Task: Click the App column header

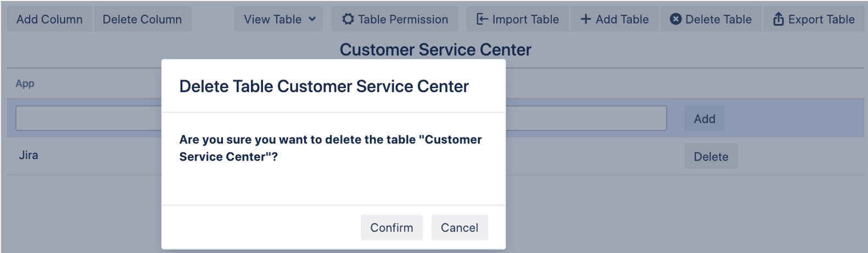Action: pos(25,84)
